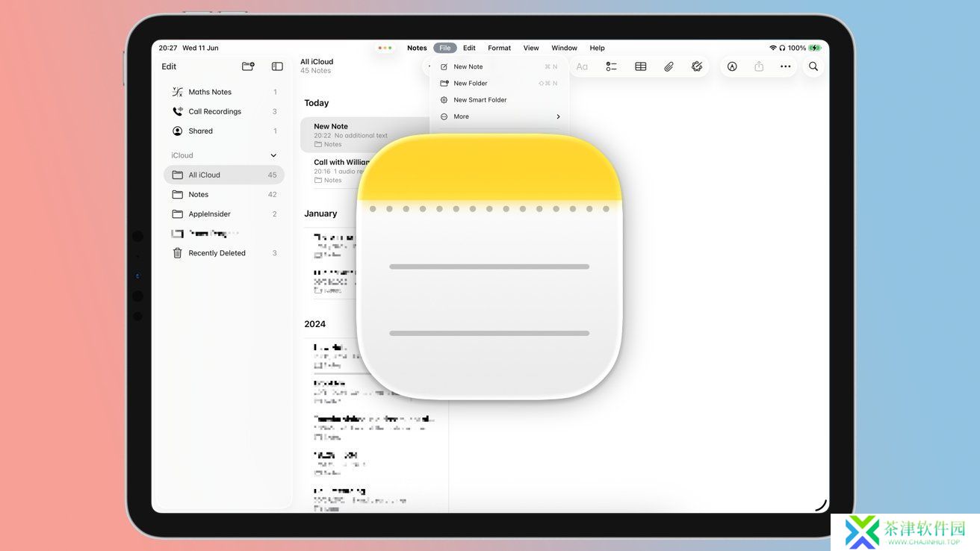Click the Shared person icon
This screenshot has width=980, height=551.
point(177,131)
